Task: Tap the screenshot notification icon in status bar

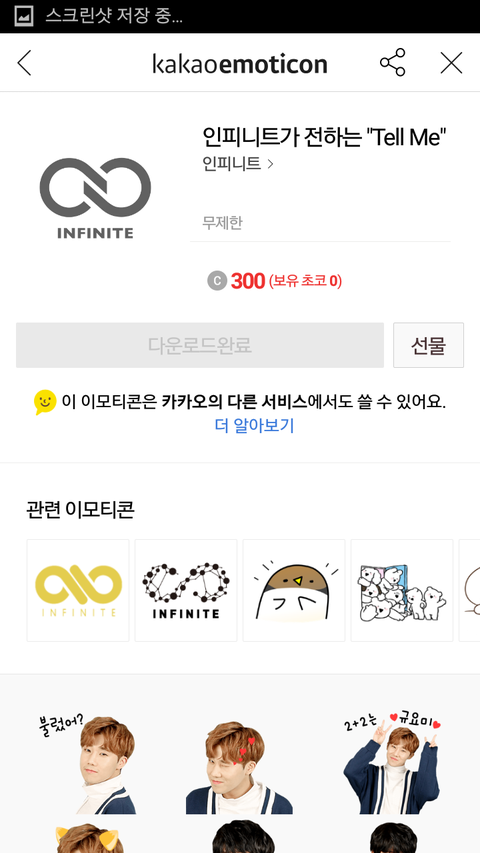Action: point(23,16)
